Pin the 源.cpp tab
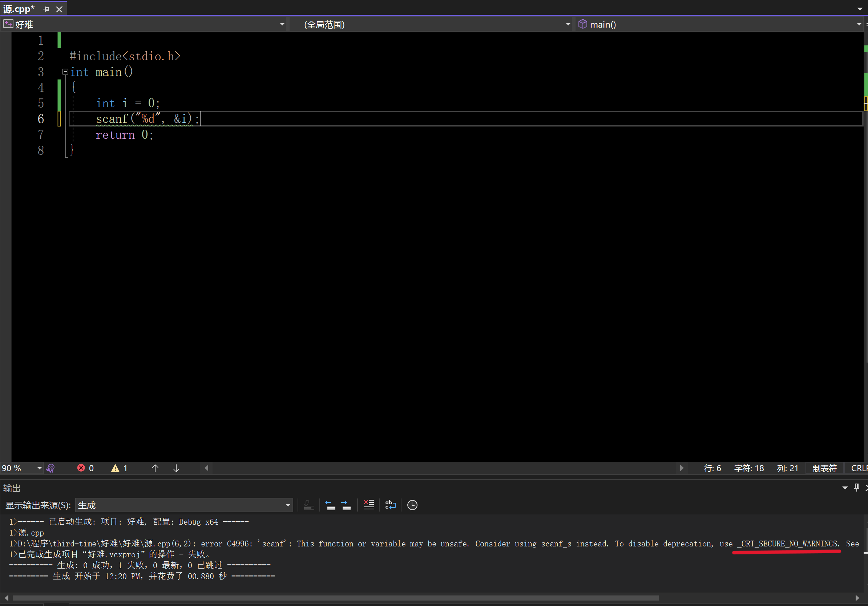Image resolution: width=868 pixels, height=606 pixels. tap(46, 9)
